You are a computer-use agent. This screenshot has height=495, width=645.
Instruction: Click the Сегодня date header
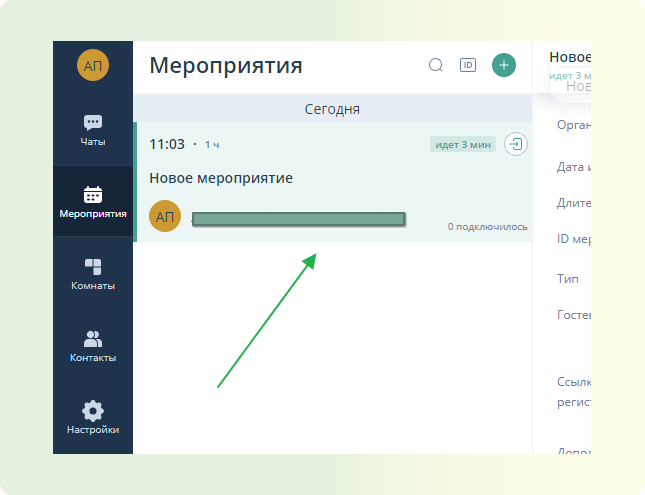pos(332,109)
